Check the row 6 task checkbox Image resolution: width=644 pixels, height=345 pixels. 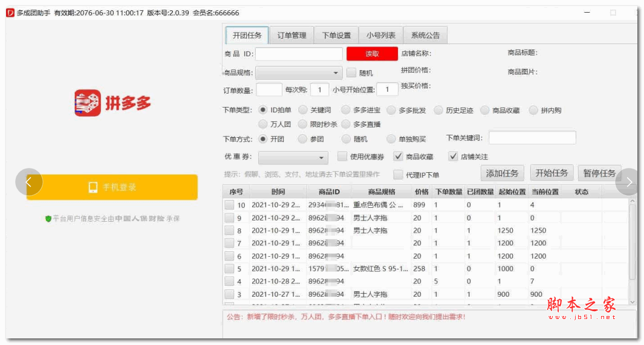229,256
